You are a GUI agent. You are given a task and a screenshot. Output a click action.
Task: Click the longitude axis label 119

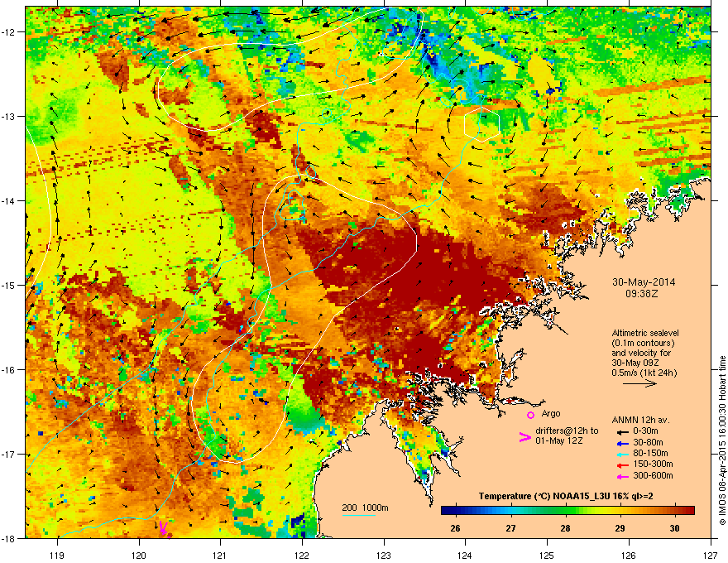tap(58, 555)
